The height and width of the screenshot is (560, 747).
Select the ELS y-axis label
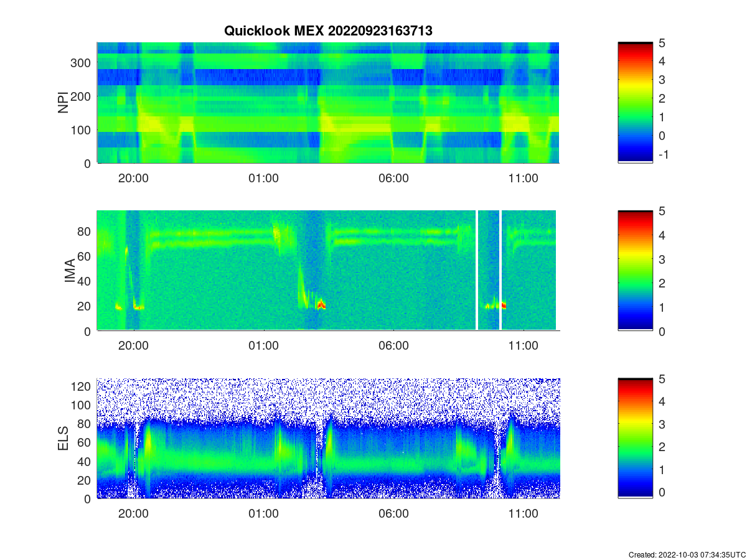click(63, 439)
